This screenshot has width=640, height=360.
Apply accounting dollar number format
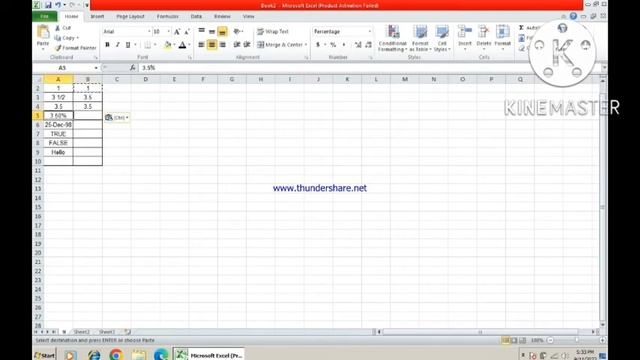coord(318,44)
